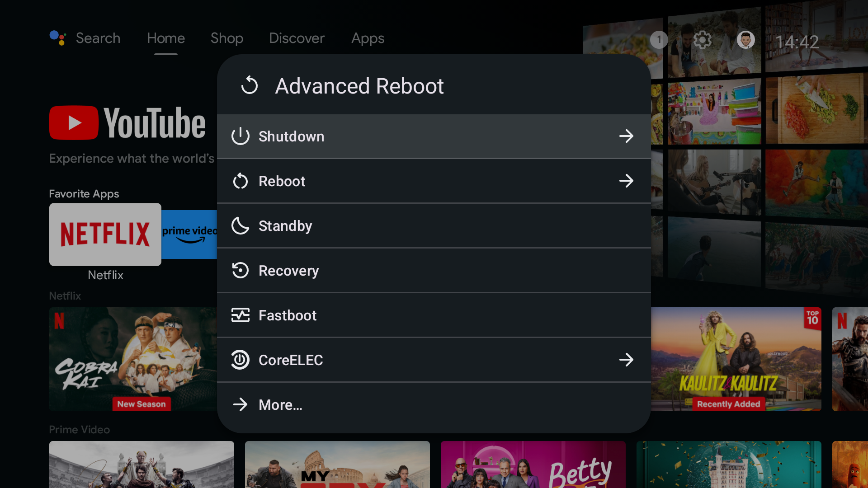The image size is (868, 488).
Task: Switch to the Apps tab
Action: [368, 38]
